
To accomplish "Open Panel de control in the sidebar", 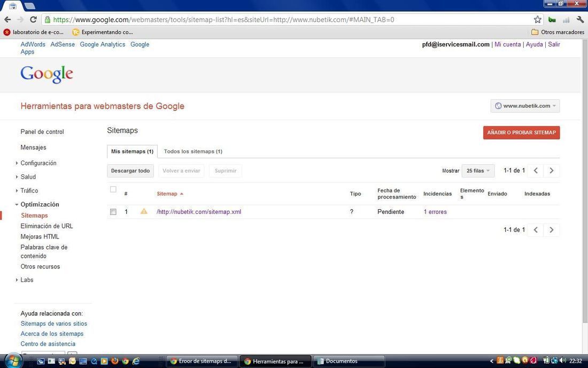I will point(42,132).
